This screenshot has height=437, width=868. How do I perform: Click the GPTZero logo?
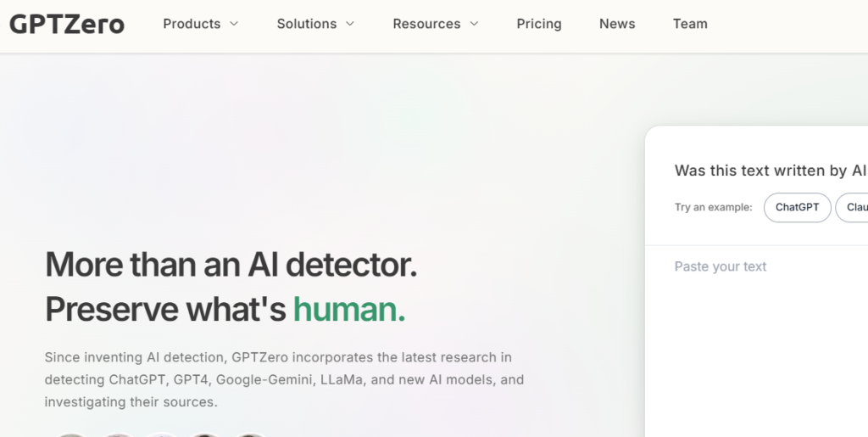[x=67, y=24]
